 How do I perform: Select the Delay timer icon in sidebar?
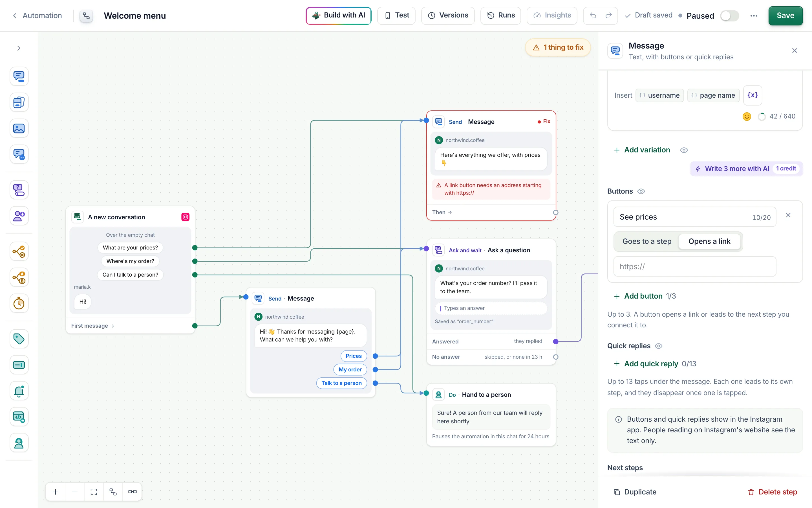coord(19,303)
